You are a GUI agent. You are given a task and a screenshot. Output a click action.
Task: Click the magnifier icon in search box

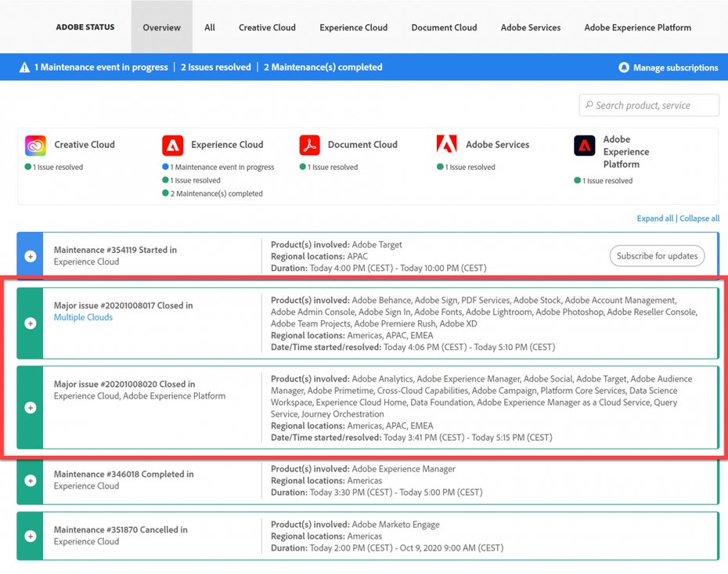pos(589,105)
